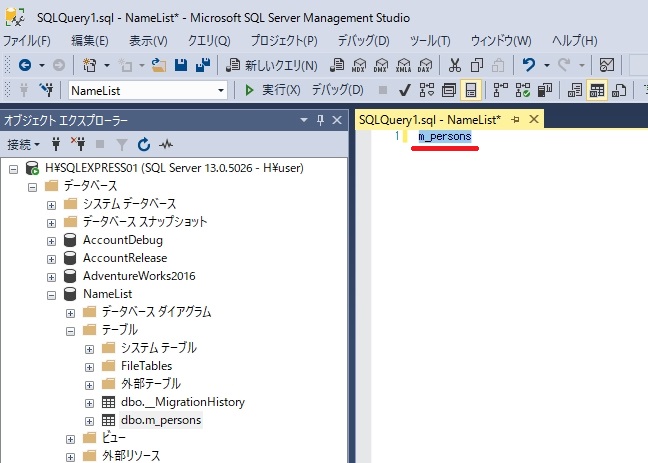Collapse the H¥SQLEXPRESS01 server node

tap(14, 169)
